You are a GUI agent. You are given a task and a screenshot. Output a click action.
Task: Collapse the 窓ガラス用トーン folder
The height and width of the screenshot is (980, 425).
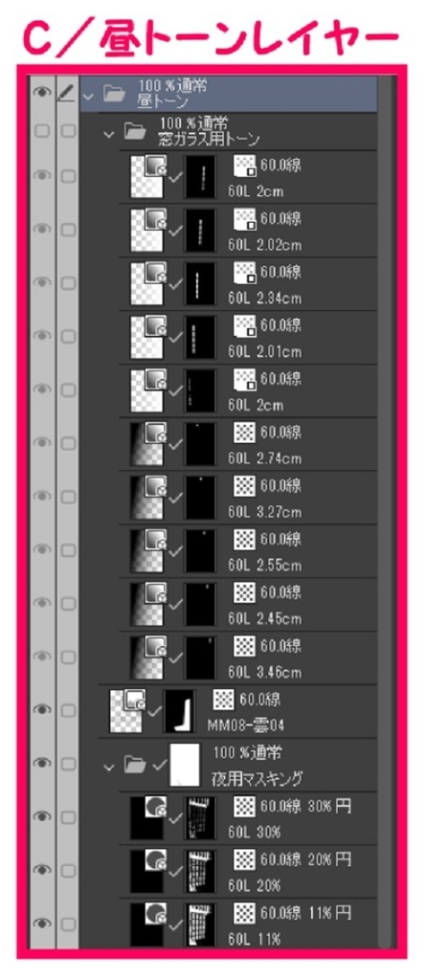tap(109, 132)
